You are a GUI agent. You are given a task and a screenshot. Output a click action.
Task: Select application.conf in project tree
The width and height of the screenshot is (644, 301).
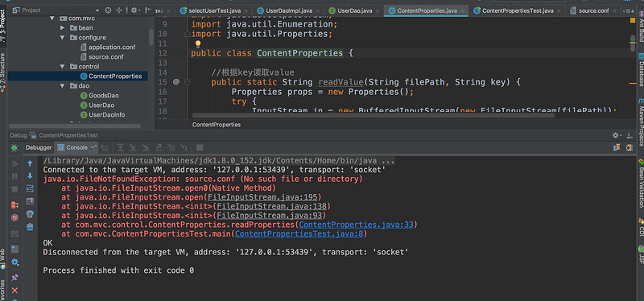pos(108,47)
